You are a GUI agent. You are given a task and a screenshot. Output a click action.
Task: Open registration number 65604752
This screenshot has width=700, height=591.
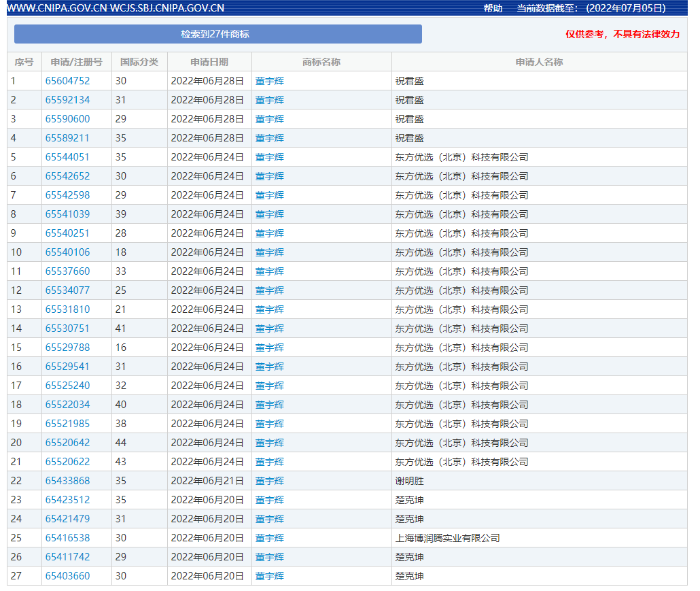click(67, 81)
